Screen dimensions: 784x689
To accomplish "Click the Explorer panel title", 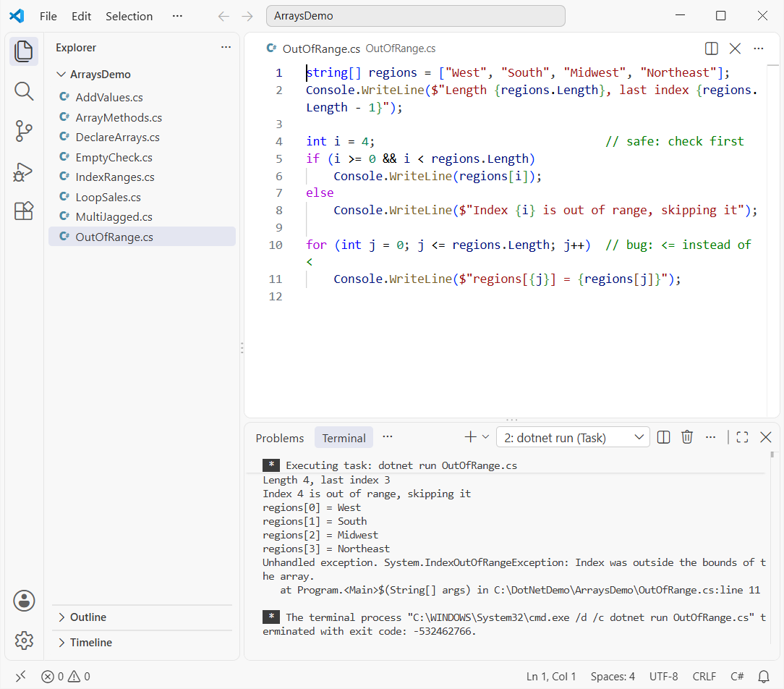I will tap(76, 48).
